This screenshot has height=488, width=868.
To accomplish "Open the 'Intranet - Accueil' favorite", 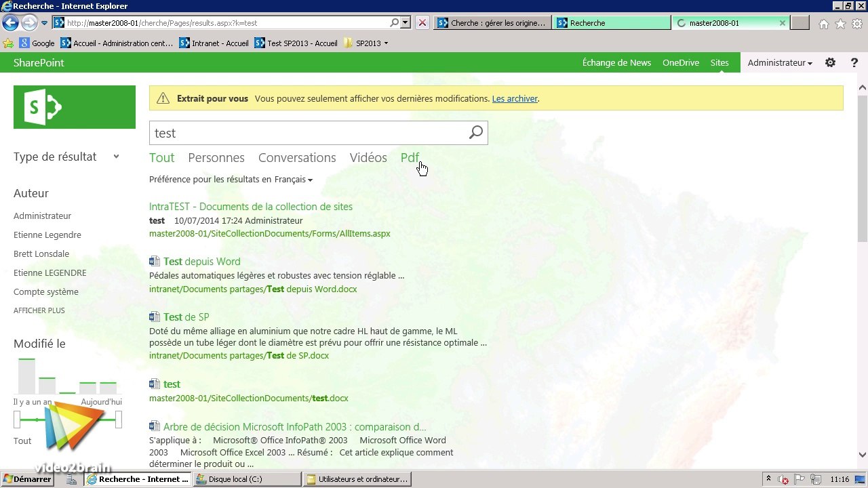I will pyautogui.click(x=214, y=43).
